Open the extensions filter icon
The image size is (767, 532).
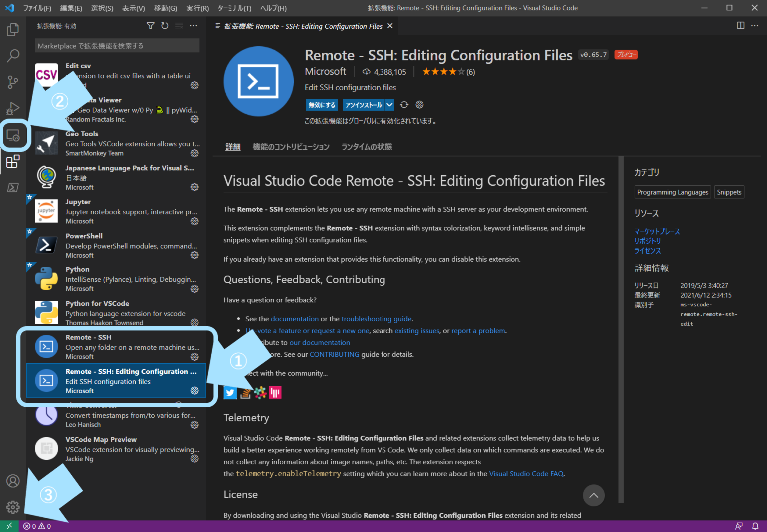[x=150, y=26]
